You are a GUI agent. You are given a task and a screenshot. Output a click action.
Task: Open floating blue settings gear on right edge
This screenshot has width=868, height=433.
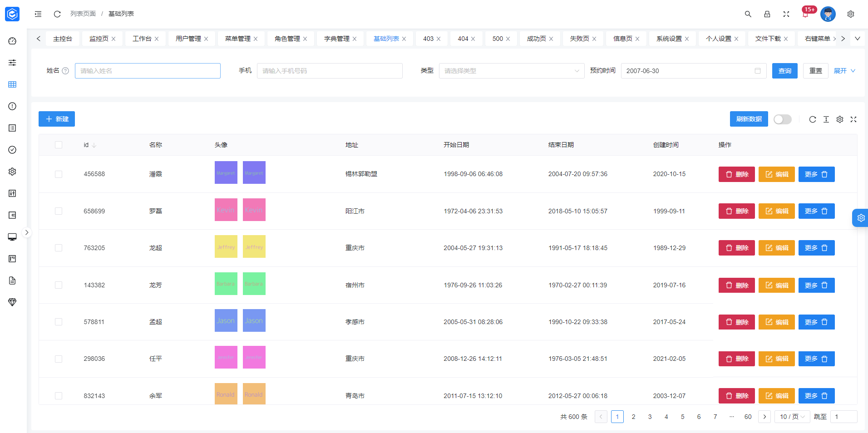(x=861, y=218)
